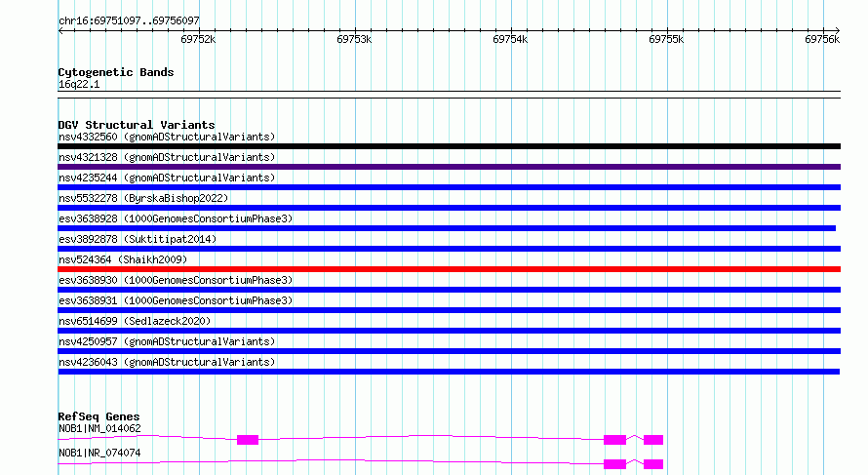This screenshot has height=475, width=868.
Task: Click the NOB1|NM_014062 transcript label
Action: pyautogui.click(x=99, y=428)
